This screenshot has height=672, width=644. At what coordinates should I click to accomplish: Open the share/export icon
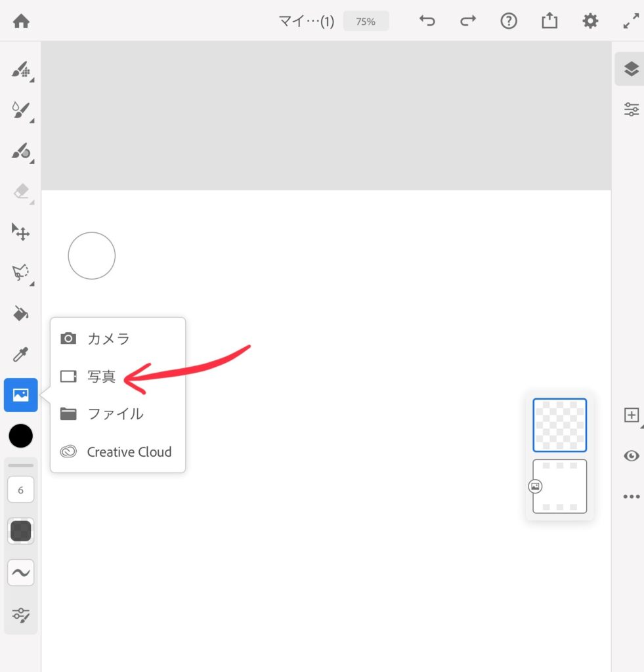[549, 20]
